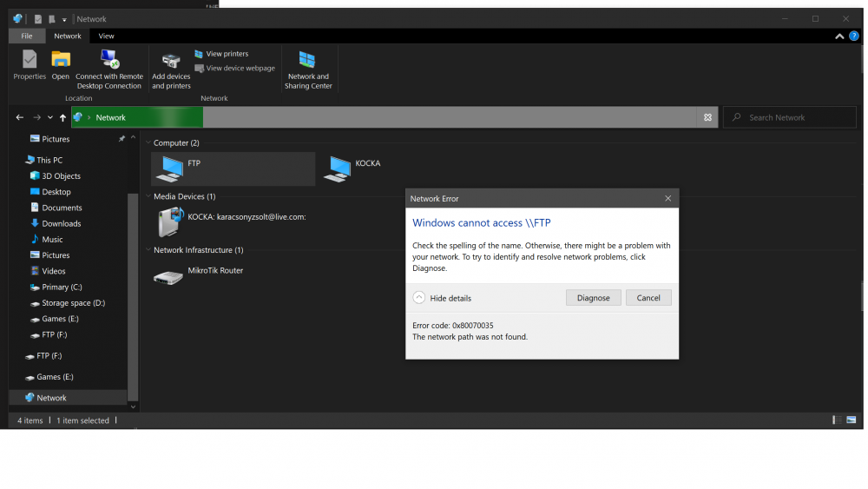Open the Properties ribbon button
The height and width of the screenshot is (489, 868).
(x=30, y=65)
